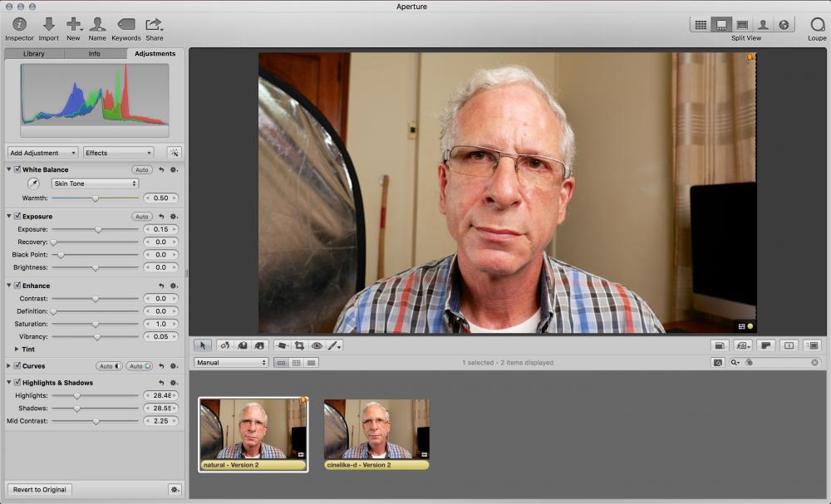Toggle the Curves adjustment checkbox

pos(17,366)
